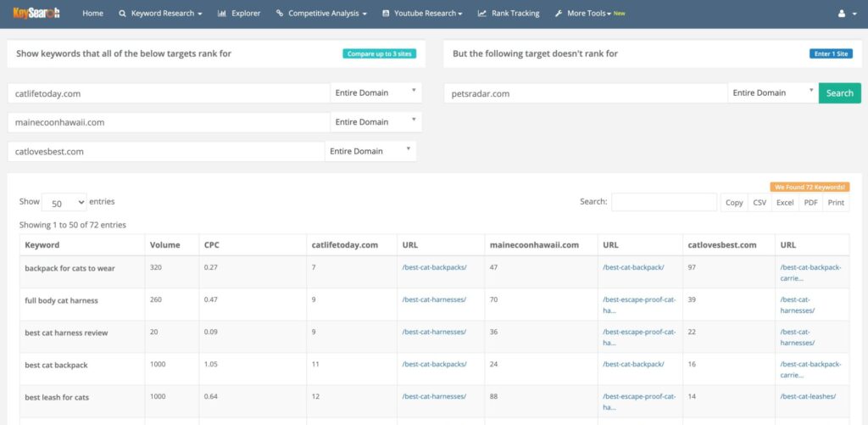Change the show entries count dropdown
Image resolution: width=868 pixels, height=425 pixels.
(x=64, y=203)
